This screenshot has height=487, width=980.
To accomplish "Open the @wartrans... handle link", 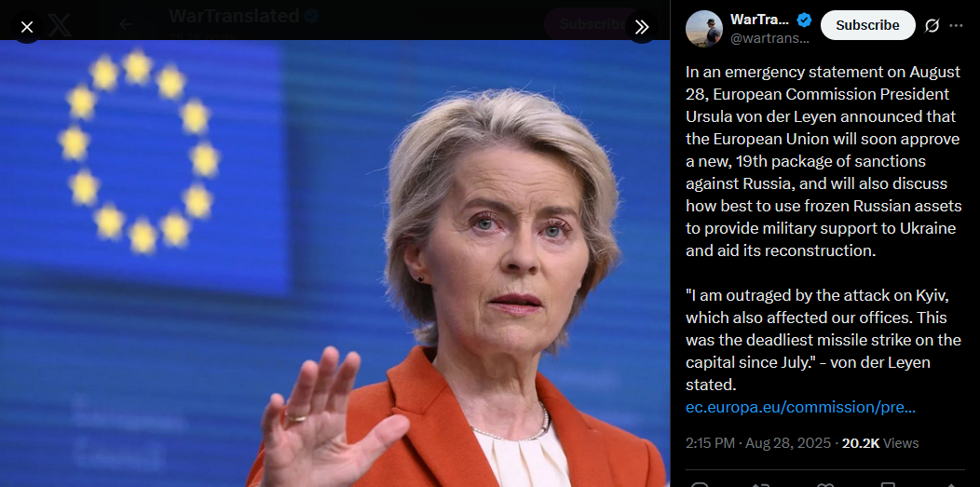I will click(x=769, y=38).
